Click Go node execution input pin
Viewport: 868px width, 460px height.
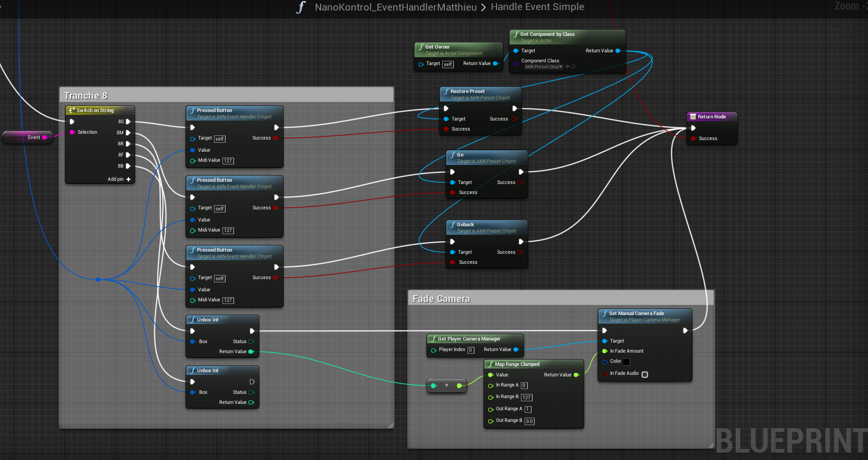click(452, 172)
